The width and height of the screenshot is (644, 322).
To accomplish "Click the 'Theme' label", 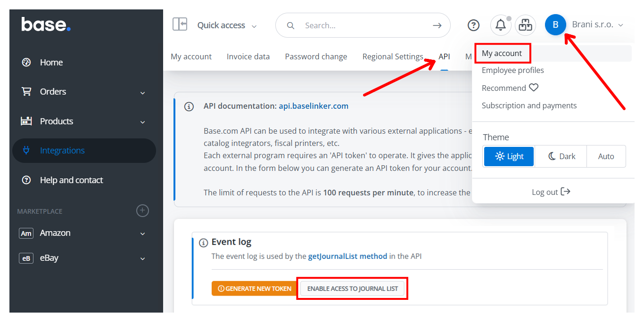I will tap(496, 137).
